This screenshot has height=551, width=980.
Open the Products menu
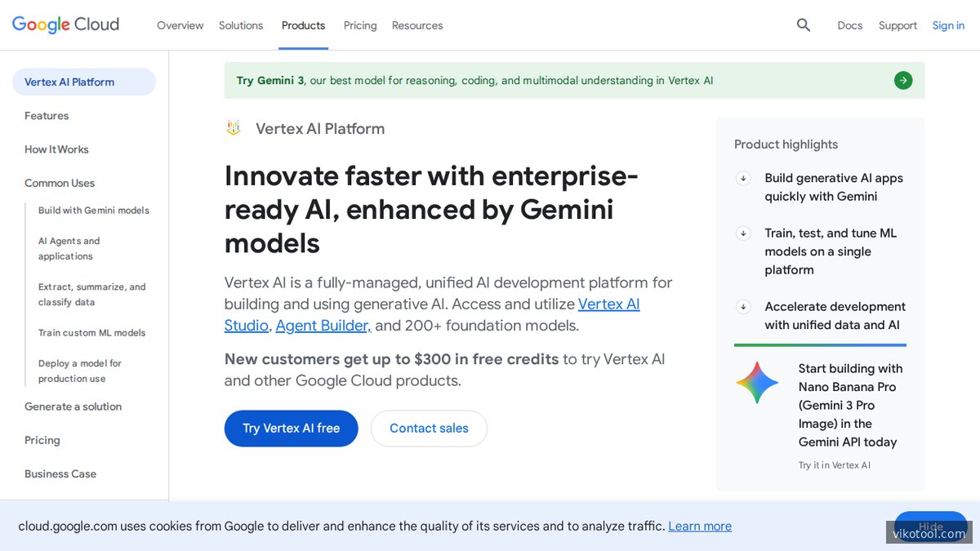click(x=303, y=25)
